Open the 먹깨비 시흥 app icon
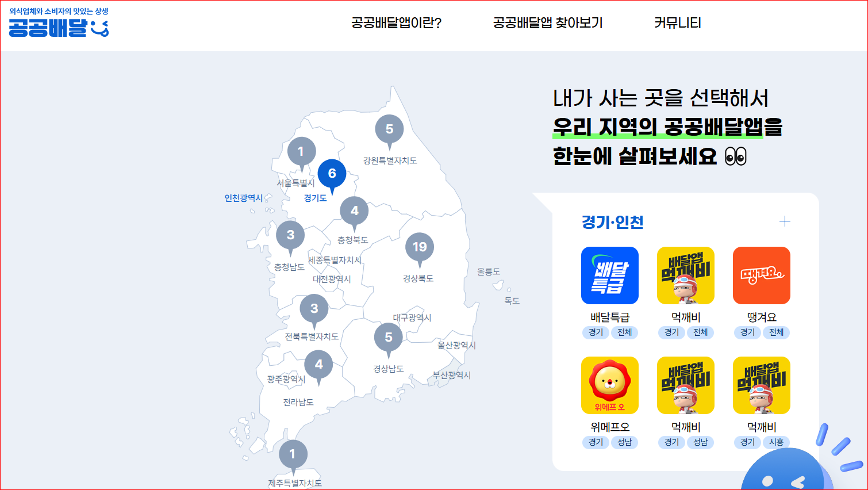Image resolution: width=868 pixels, height=490 pixels. click(x=761, y=385)
